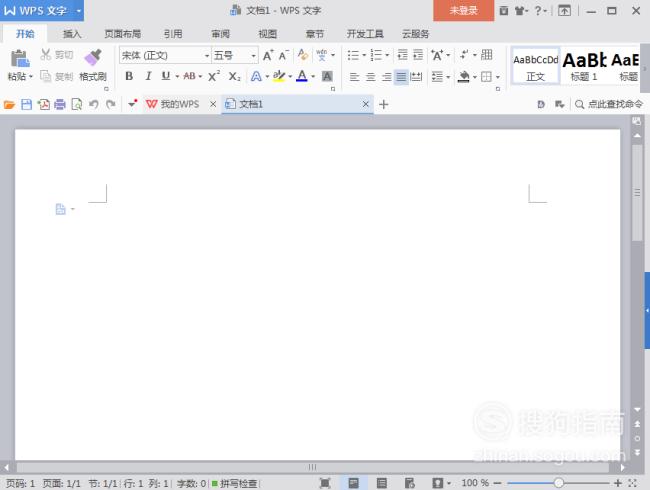The height and width of the screenshot is (490, 650).
Task: Export to PDF icon
Action: [x=44, y=104]
